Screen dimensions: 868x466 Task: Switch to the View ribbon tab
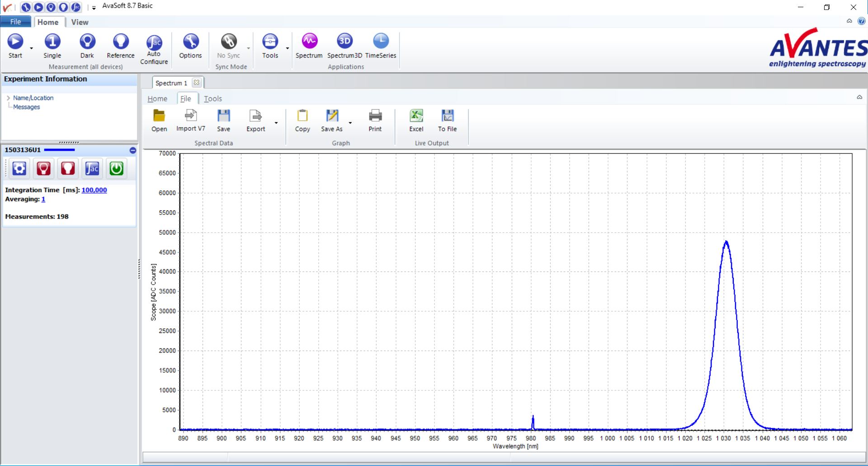80,22
